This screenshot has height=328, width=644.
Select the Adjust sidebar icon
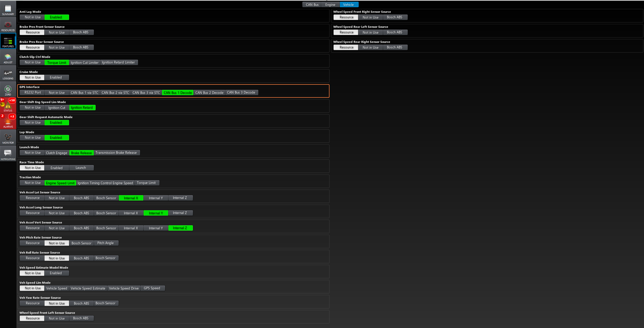click(x=8, y=58)
